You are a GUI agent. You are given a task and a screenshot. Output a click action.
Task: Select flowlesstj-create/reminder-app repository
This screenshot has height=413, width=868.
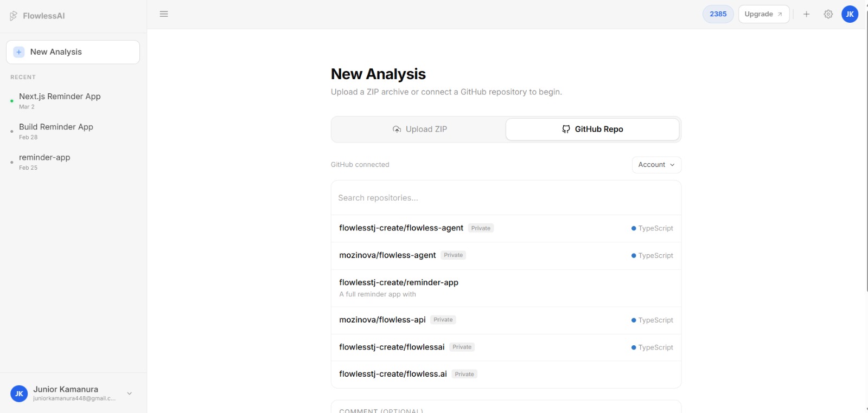click(x=506, y=288)
